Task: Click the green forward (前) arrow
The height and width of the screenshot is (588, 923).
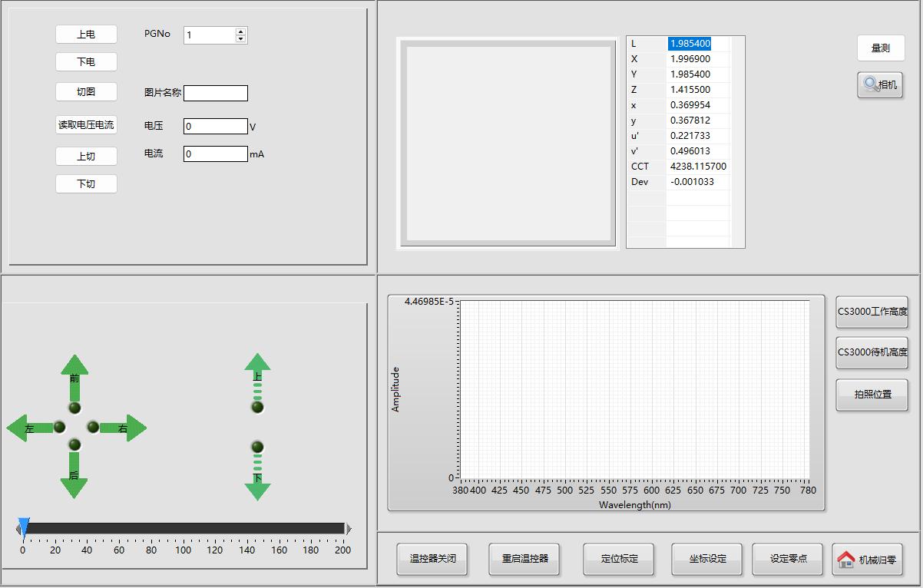Action: click(74, 368)
